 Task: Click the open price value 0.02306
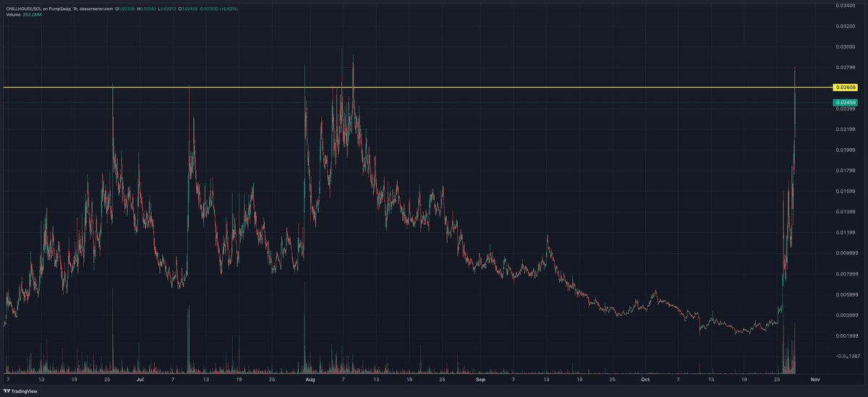(127, 9)
